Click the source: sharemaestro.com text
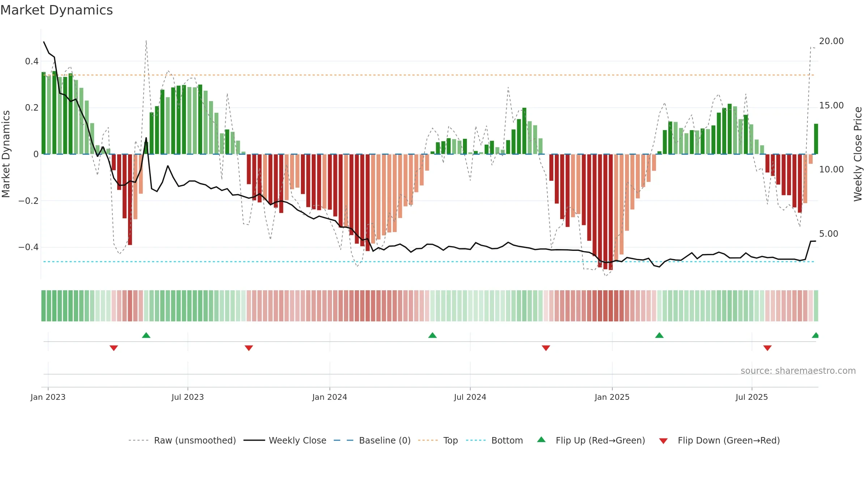 pos(798,371)
